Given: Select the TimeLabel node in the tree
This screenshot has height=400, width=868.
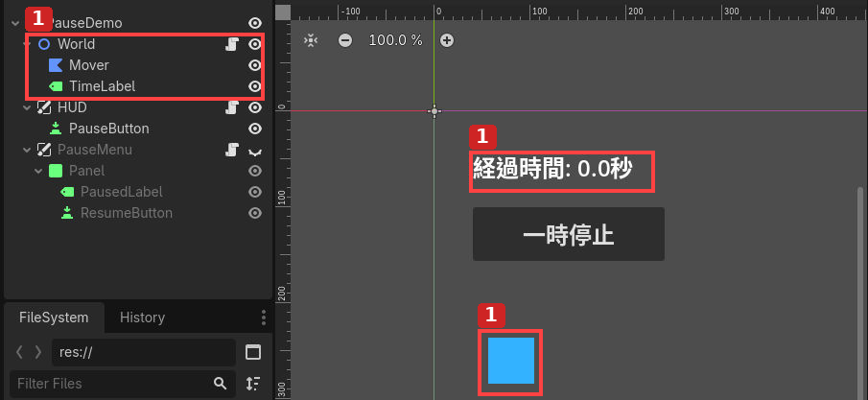Looking at the screenshot, I should (103, 86).
